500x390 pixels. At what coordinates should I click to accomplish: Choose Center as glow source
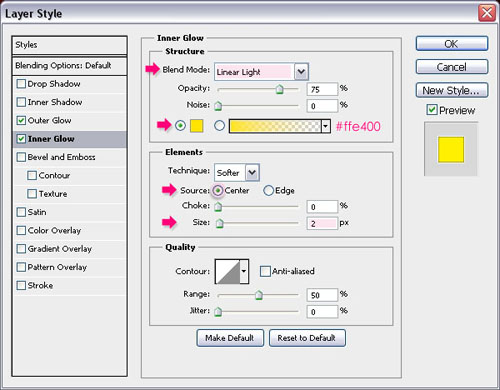pyautogui.click(x=218, y=190)
